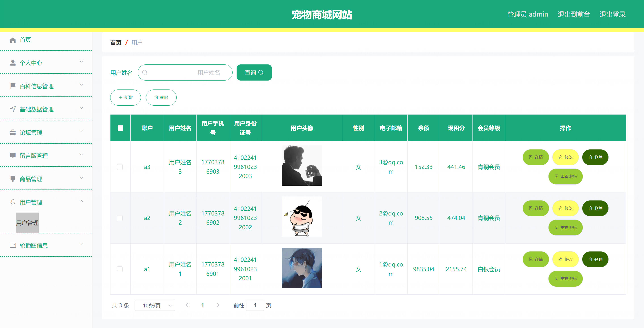This screenshot has height=328, width=644.
Task: Click the dark green 删除 button for a3
Action: click(x=595, y=157)
